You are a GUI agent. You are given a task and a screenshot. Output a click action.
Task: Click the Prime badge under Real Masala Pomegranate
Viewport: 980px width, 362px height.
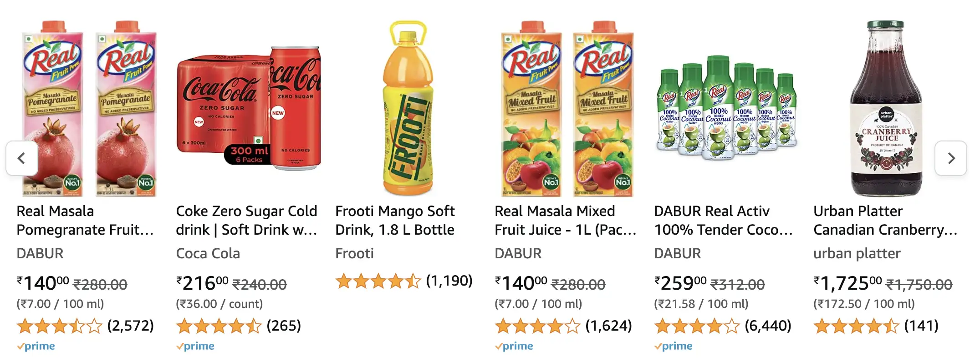tap(36, 346)
